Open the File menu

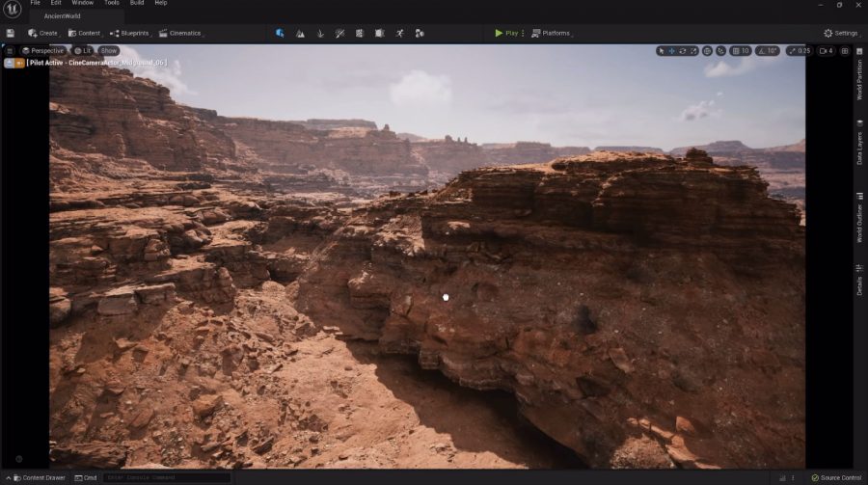click(x=35, y=3)
